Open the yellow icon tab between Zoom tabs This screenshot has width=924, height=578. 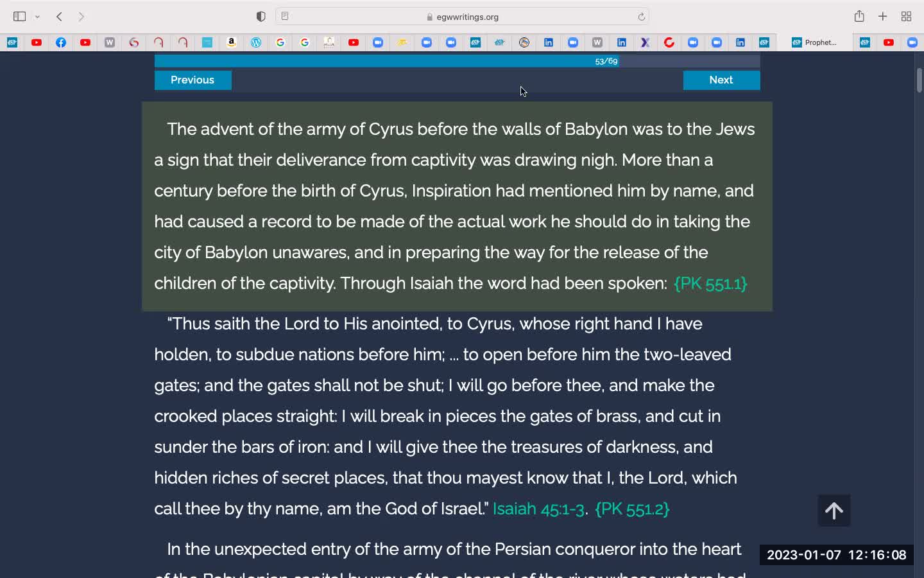[402, 42]
